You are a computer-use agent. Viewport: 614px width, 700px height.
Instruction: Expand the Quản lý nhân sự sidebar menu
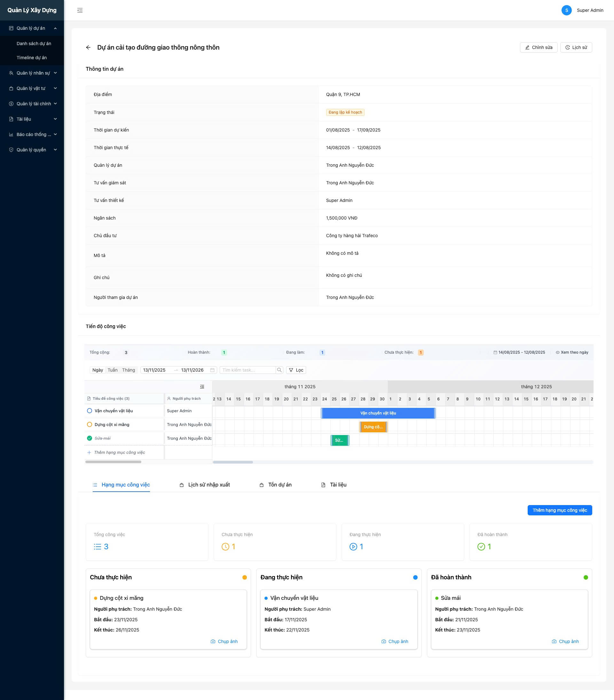(33, 73)
